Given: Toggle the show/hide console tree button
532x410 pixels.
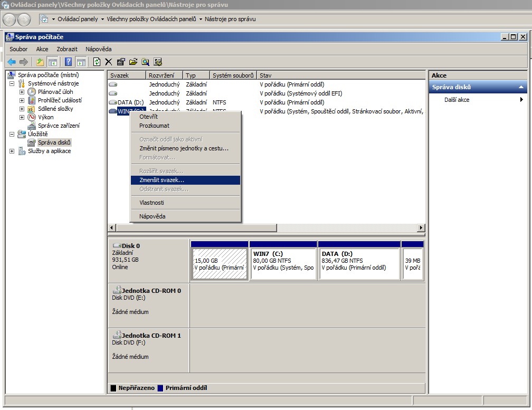Looking at the screenshot, I should pos(52,62).
